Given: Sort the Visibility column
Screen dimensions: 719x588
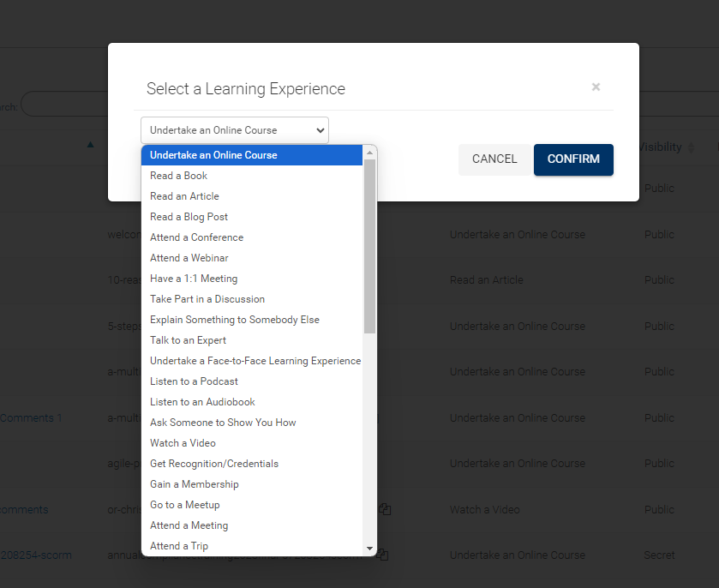Looking at the screenshot, I should click(691, 147).
